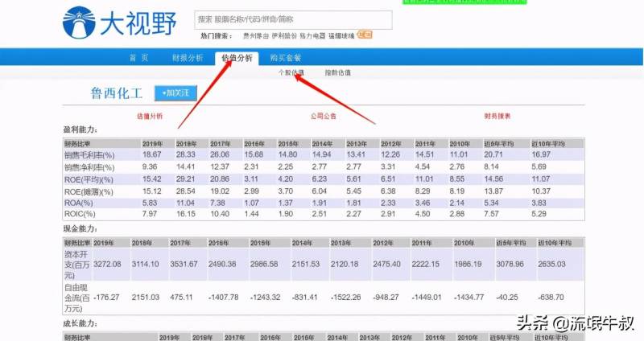Click gross margin value 18.67
The width and height of the screenshot is (644, 341).
pos(152,154)
